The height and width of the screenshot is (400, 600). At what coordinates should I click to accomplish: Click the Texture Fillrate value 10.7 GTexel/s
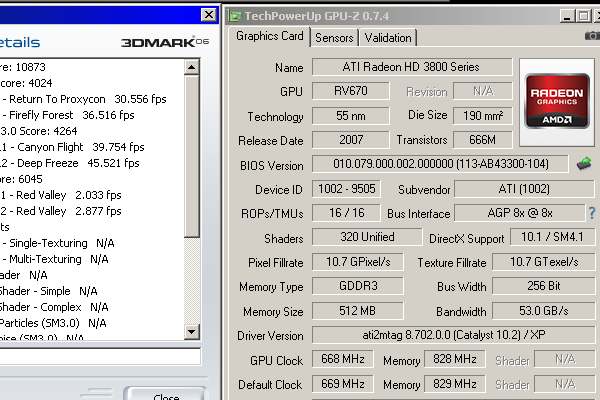[x=544, y=262]
